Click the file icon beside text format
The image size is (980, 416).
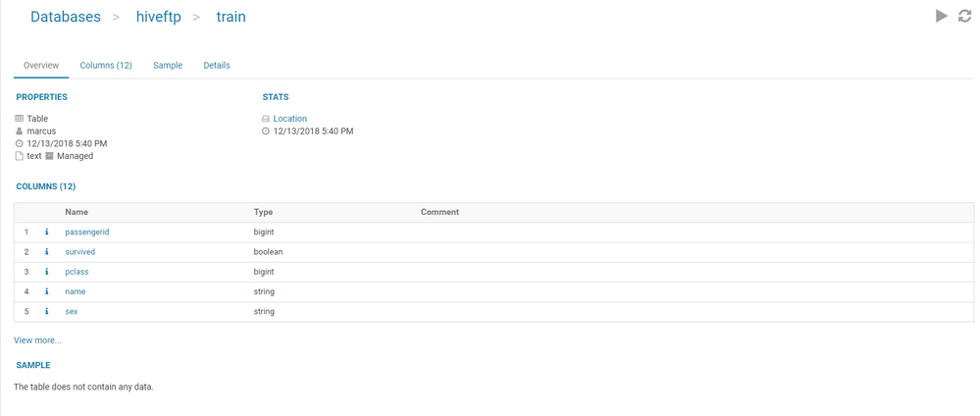point(20,156)
